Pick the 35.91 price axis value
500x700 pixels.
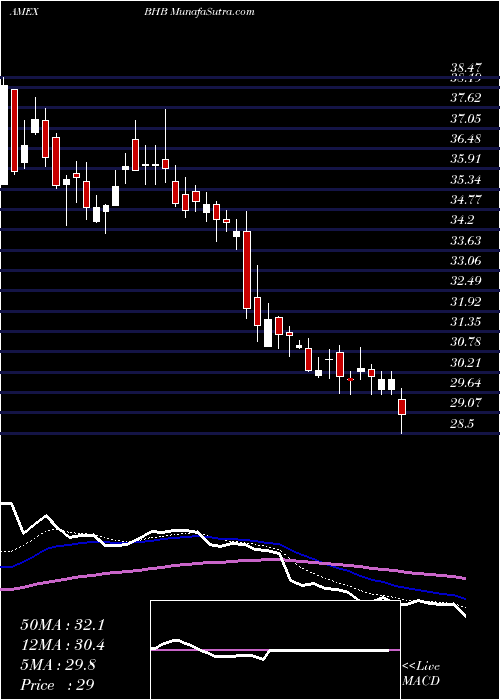(x=466, y=159)
